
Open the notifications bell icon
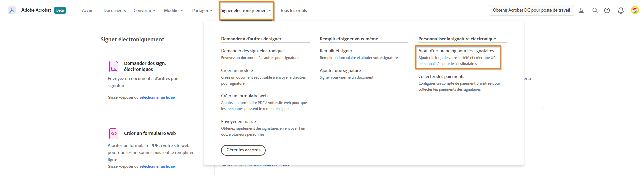tap(621, 10)
